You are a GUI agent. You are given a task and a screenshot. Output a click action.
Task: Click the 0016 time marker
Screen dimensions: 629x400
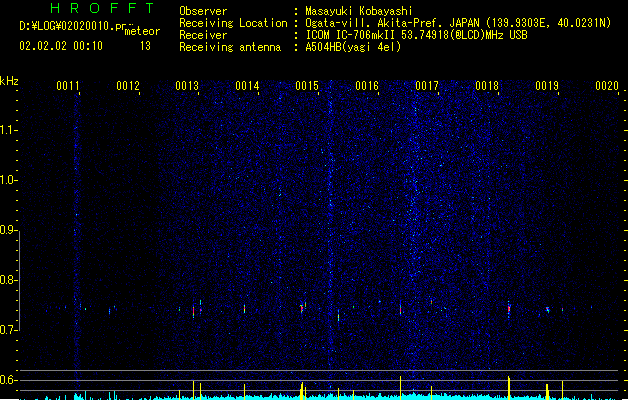tap(367, 86)
